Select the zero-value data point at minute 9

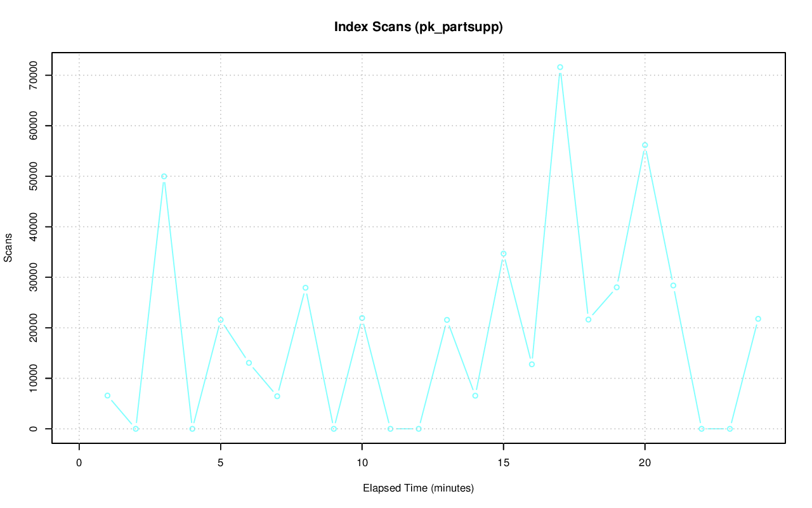point(334,429)
